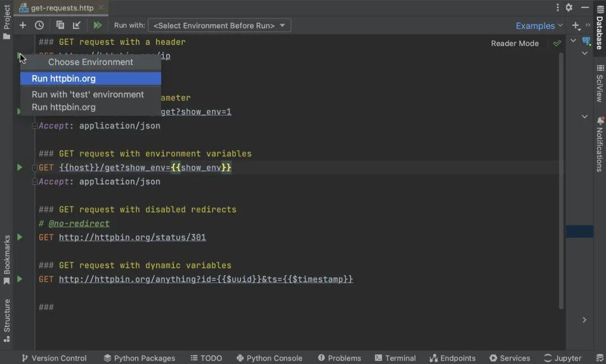
Task: Select Run with 'test' environment from the menu
Action: coord(88,94)
